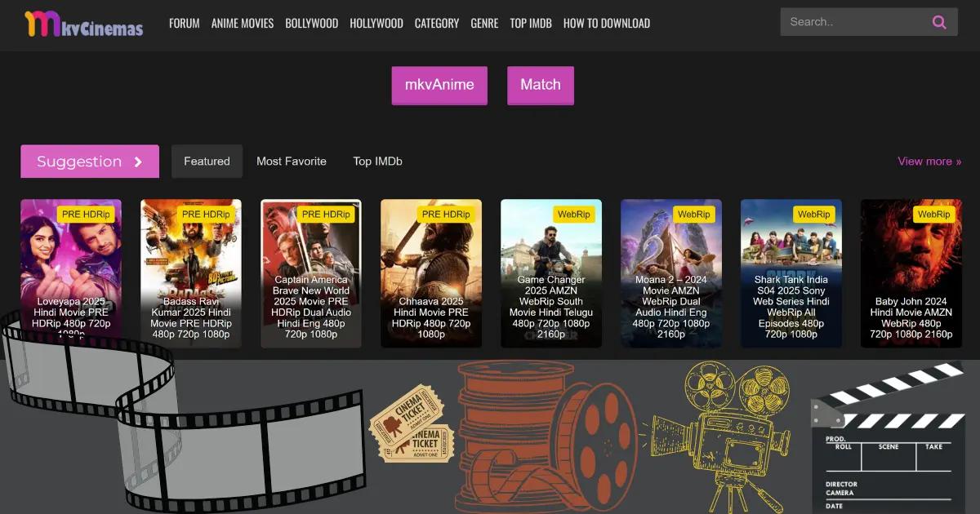Viewport: 980px width, 514px height.
Task: Click the magenta search magnifier icon
Action: [x=939, y=22]
